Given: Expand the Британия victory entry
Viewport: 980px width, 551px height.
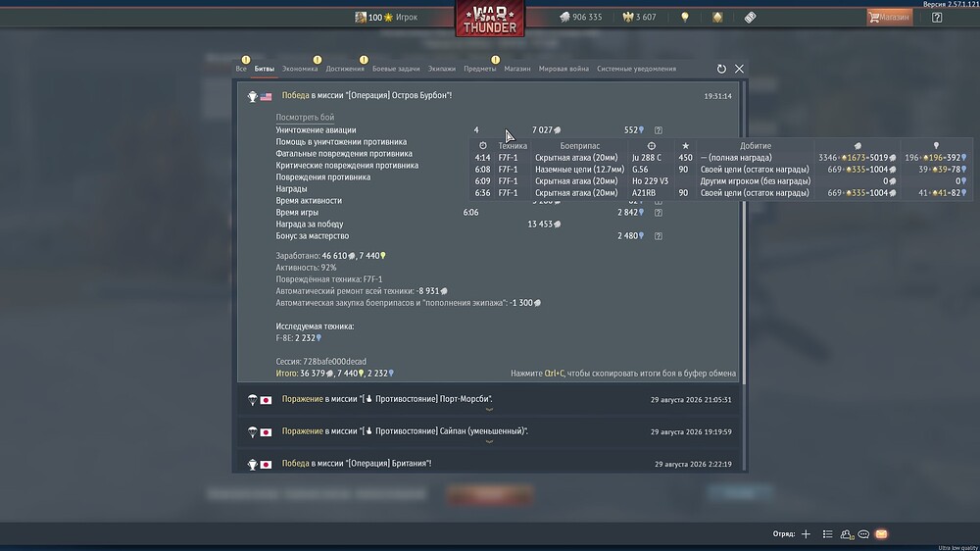Looking at the screenshot, I should pos(489,464).
